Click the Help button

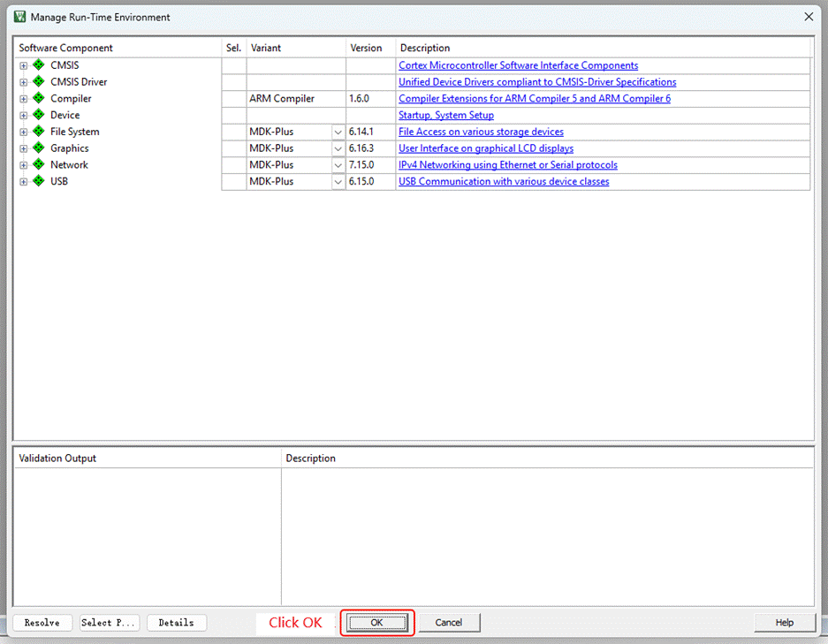(784, 623)
